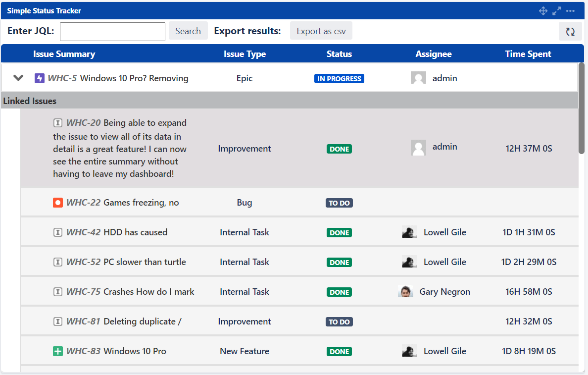
Task: Click time spent 12H 32M 0S
Action: 529,321
